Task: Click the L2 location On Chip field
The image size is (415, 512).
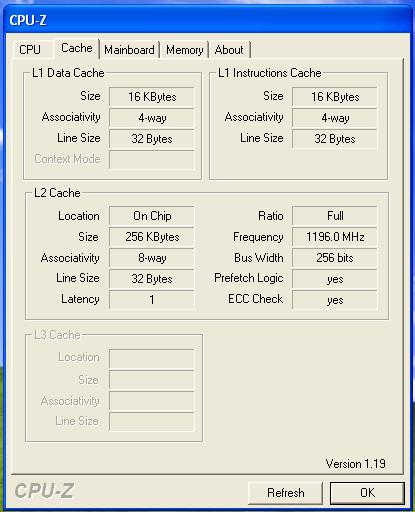Action: pyautogui.click(x=152, y=216)
